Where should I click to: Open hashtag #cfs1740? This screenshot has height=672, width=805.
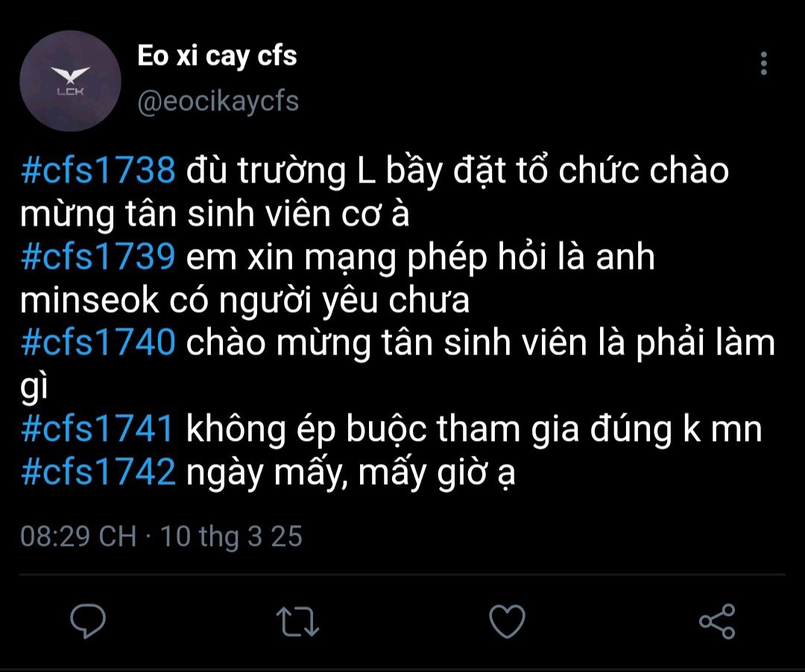click(x=98, y=343)
